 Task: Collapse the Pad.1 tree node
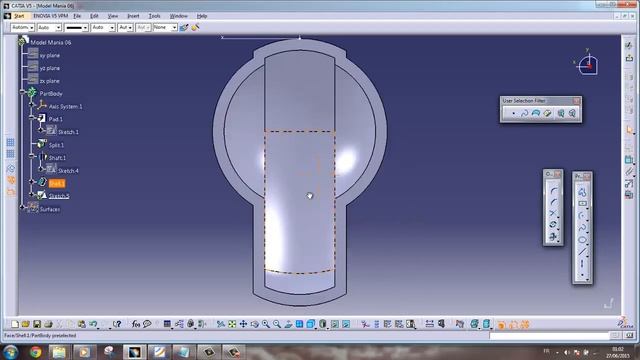(x=31, y=118)
